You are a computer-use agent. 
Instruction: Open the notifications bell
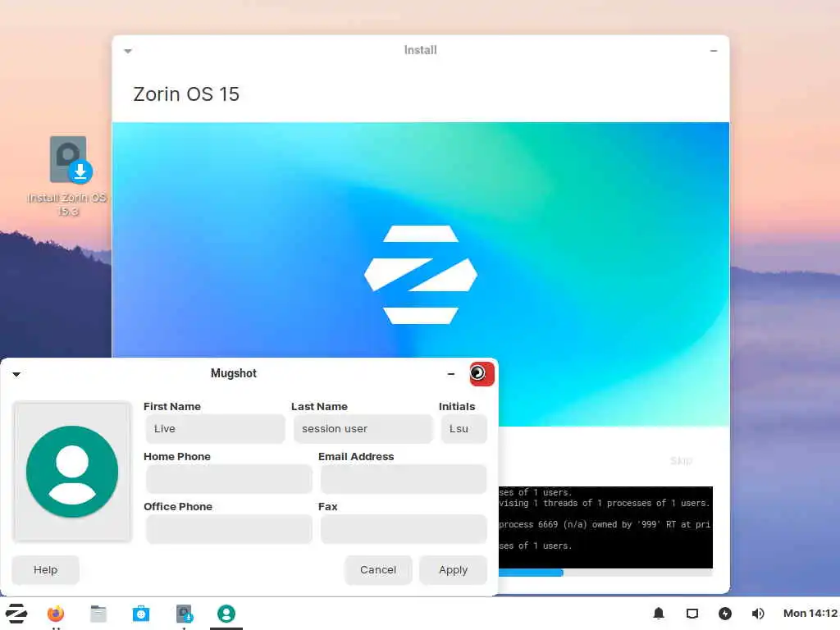(x=659, y=614)
